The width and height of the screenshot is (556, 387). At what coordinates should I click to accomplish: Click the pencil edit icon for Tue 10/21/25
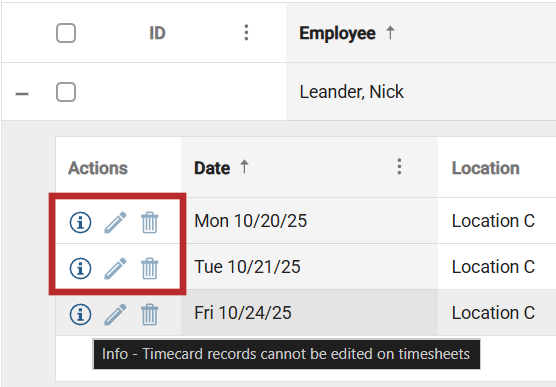(x=115, y=268)
